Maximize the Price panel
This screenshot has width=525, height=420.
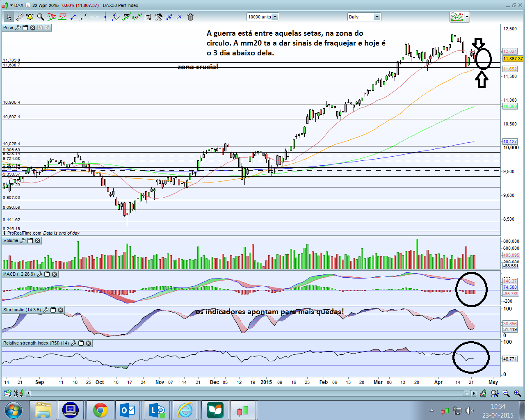tap(25, 27)
